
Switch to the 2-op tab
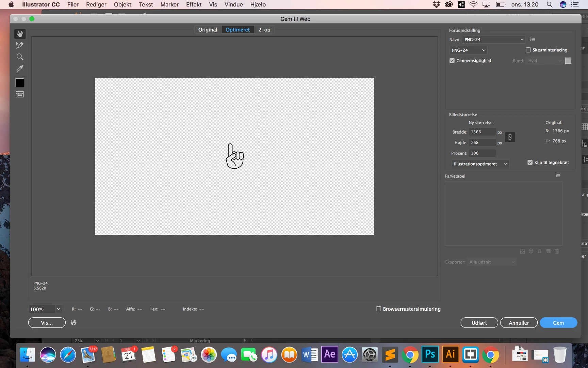click(264, 30)
